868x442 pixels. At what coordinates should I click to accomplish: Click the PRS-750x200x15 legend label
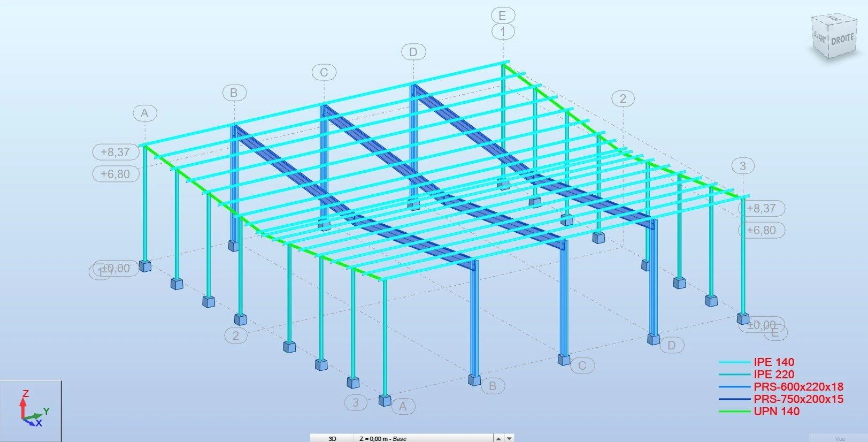point(798,399)
